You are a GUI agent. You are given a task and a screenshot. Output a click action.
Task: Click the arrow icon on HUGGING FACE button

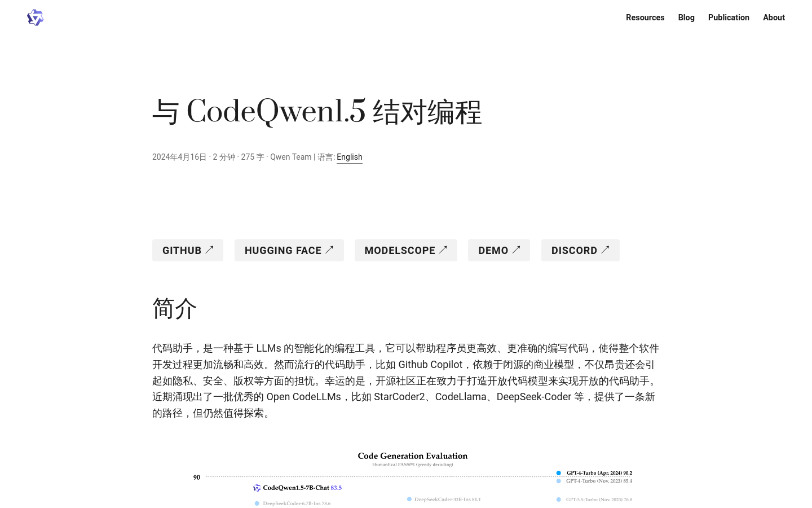[x=329, y=249]
